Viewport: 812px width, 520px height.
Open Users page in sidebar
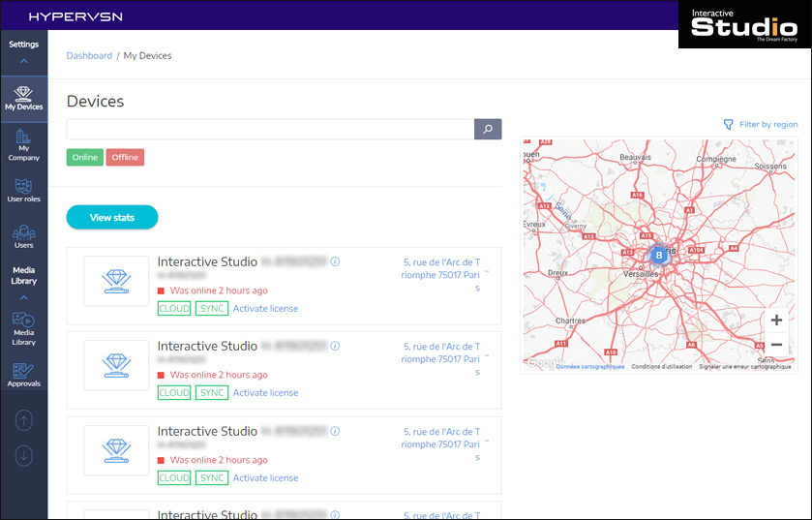24,236
